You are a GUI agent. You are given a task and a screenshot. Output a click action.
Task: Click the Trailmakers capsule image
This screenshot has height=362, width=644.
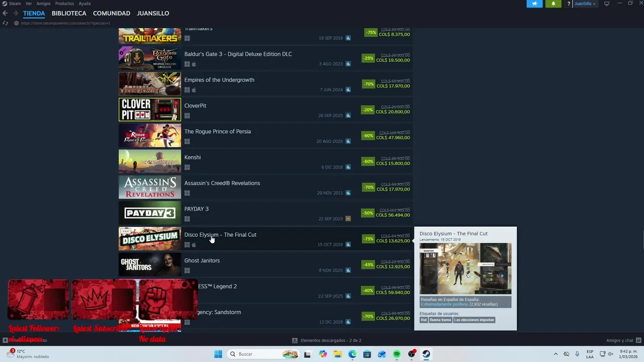[150, 36]
